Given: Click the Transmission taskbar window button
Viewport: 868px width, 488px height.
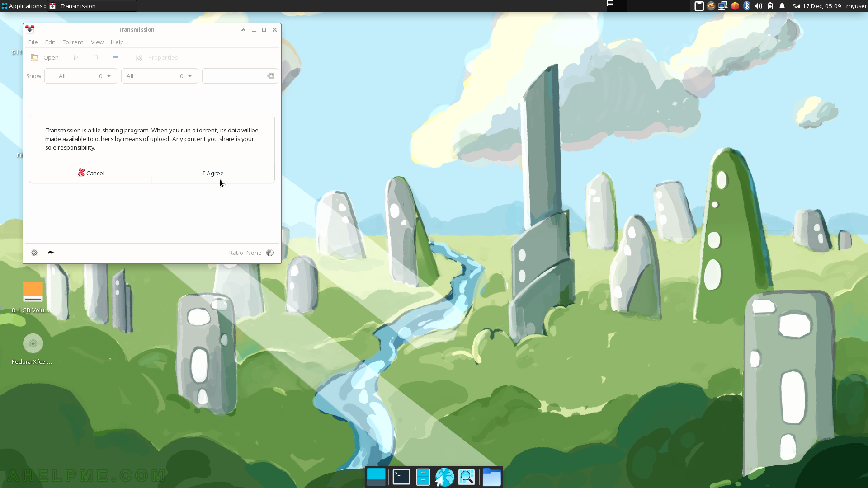Looking at the screenshot, I should pos(92,6).
